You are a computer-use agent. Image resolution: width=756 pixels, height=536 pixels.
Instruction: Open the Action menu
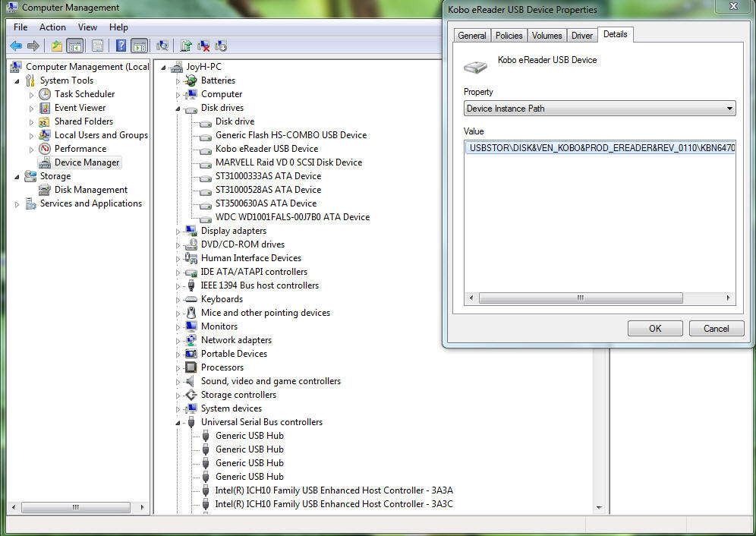point(52,27)
